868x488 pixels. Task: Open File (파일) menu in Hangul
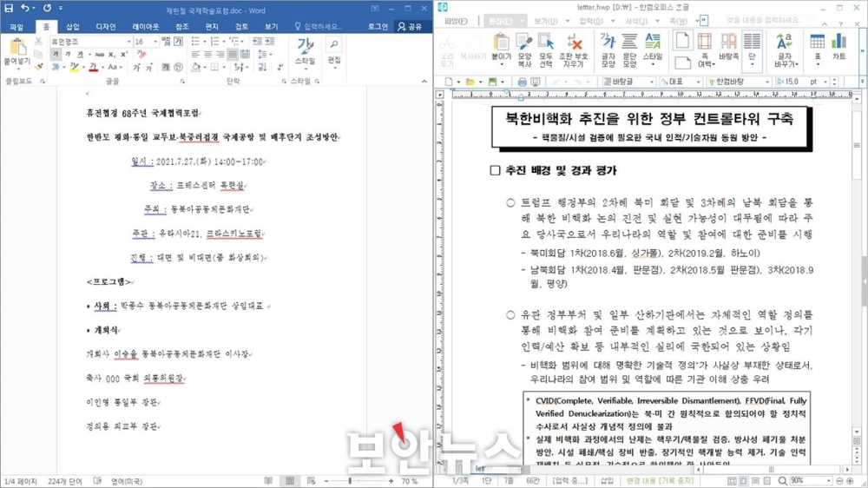tap(456, 21)
